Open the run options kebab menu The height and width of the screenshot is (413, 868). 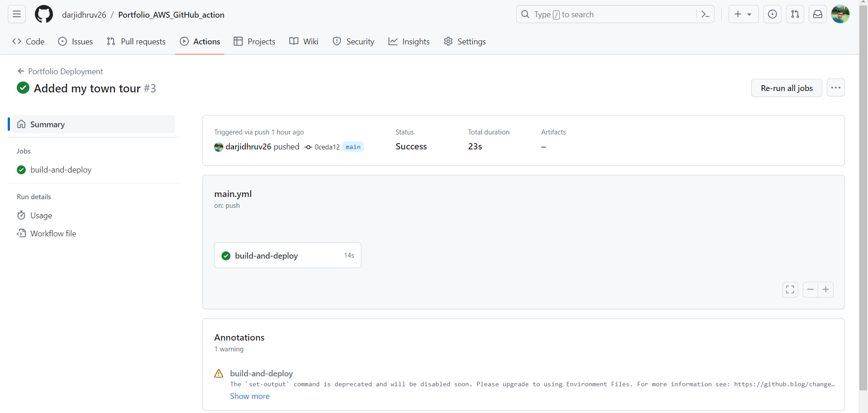click(x=835, y=87)
